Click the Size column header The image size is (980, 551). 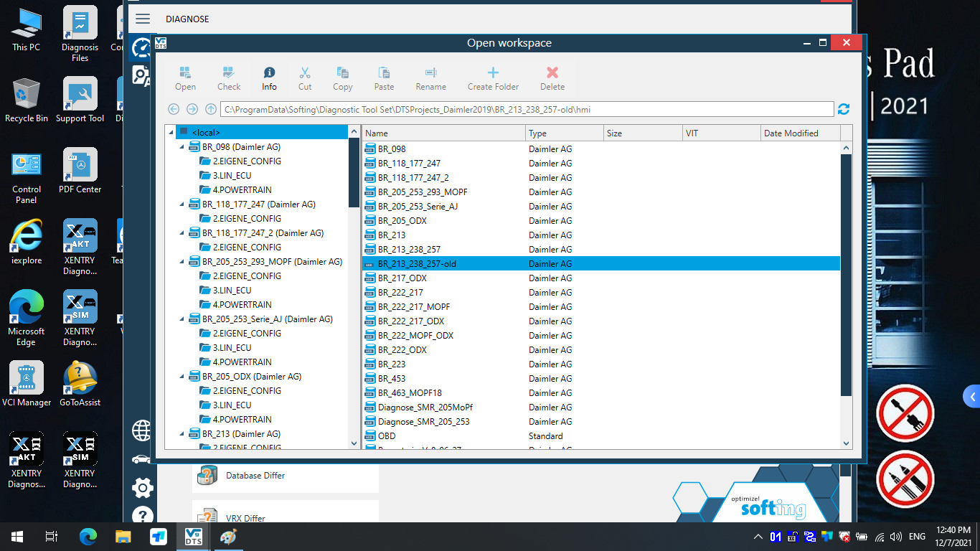point(643,133)
